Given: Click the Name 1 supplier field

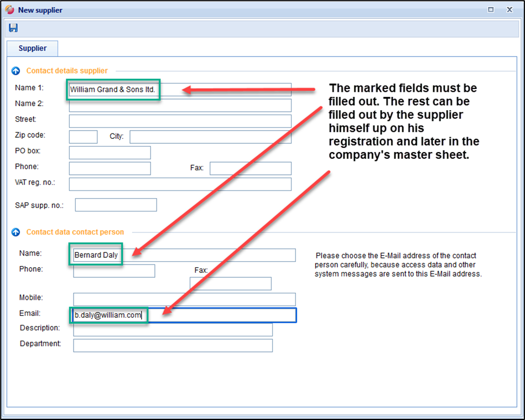Looking at the screenshot, I should point(180,90).
